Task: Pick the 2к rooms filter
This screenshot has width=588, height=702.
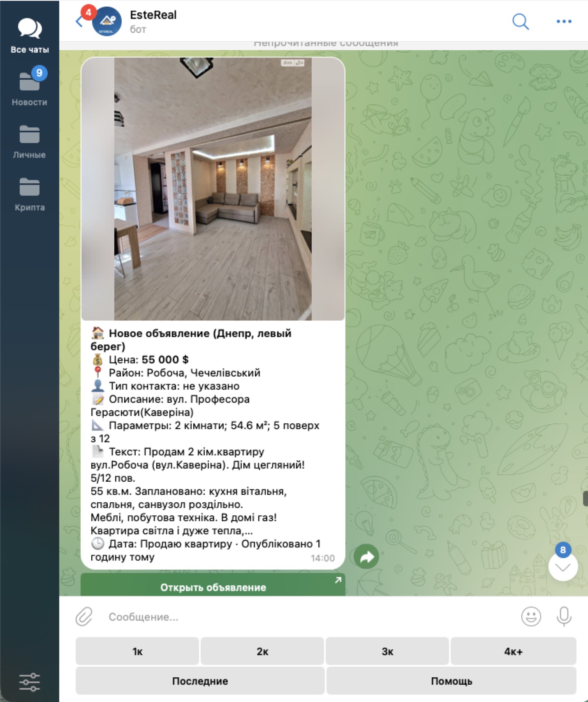Action: click(x=262, y=651)
